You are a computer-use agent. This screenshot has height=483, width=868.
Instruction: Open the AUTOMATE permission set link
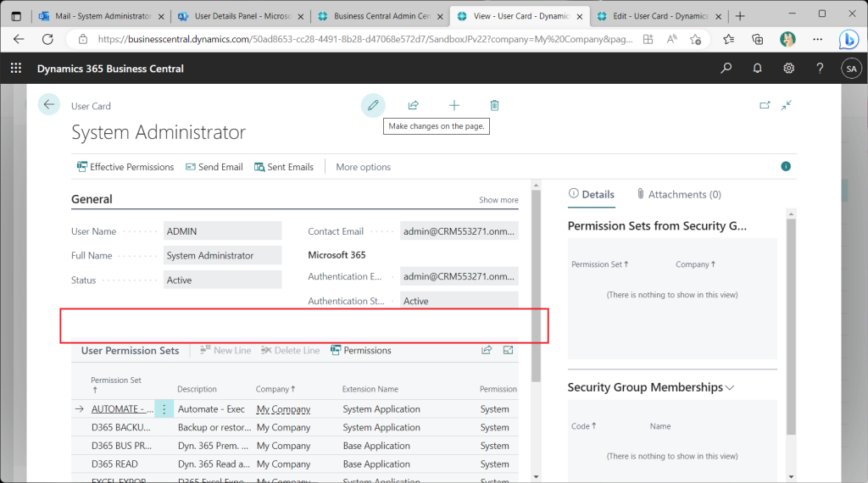[x=122, y=409]
